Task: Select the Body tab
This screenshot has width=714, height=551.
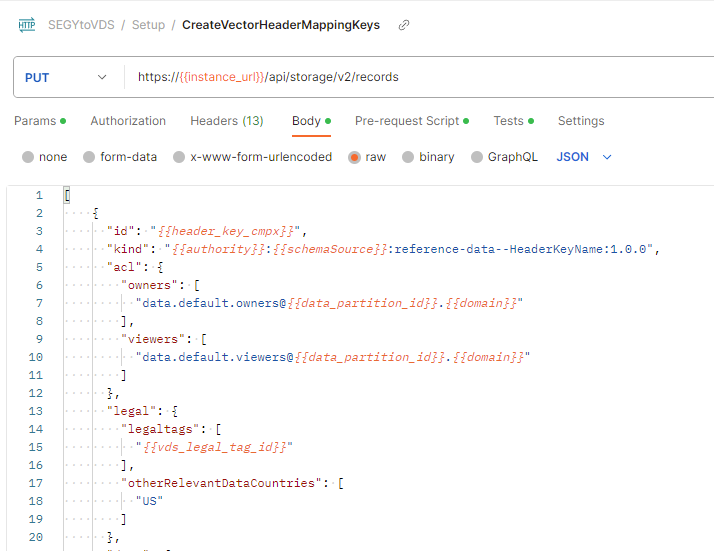Action: (311, 121)
